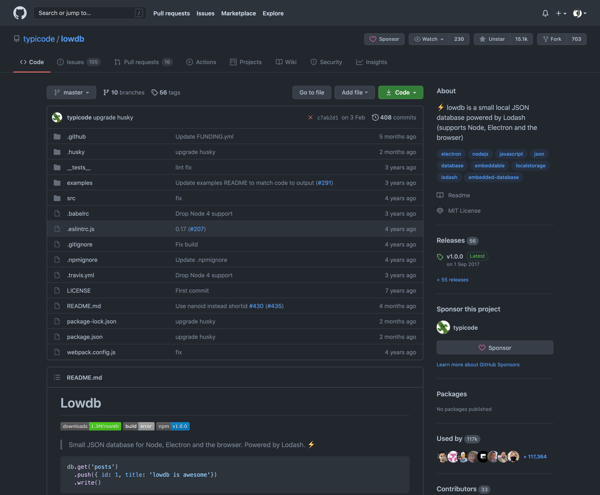Go to Issues in top navigation
Image resolution: width=600 pixels, height=495 pixels.
coord(205,13)
